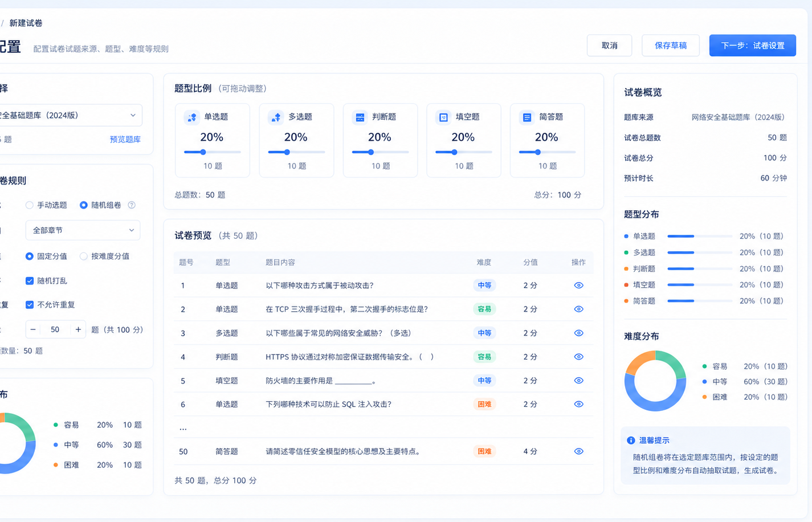This screenshot has width=812, height=522.
Task: Click the 容易 tag on question 2
Action: pos(484,309)
